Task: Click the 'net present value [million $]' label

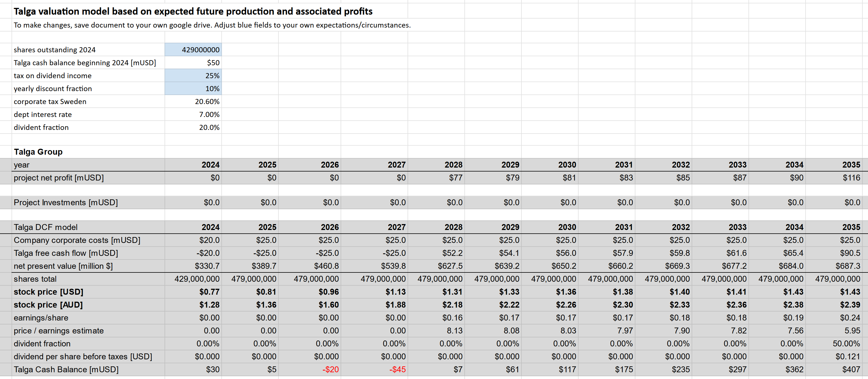Action: click(63, 266)
